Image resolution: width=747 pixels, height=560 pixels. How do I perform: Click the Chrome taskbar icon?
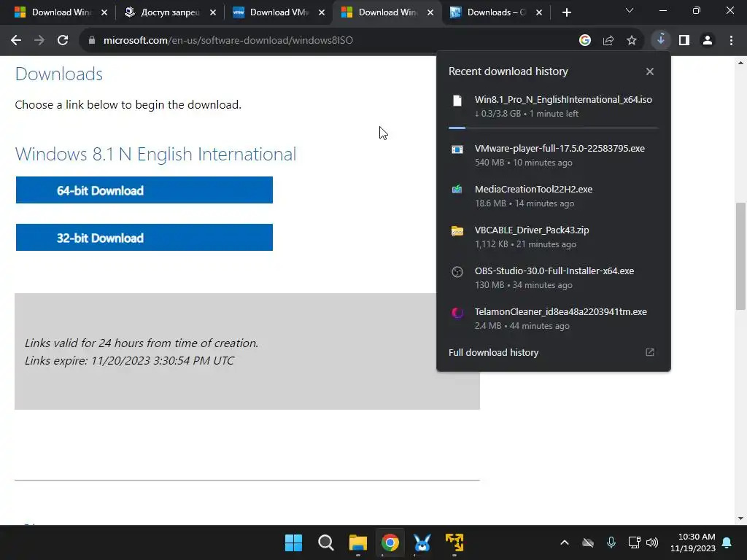[x=390, y=542]
